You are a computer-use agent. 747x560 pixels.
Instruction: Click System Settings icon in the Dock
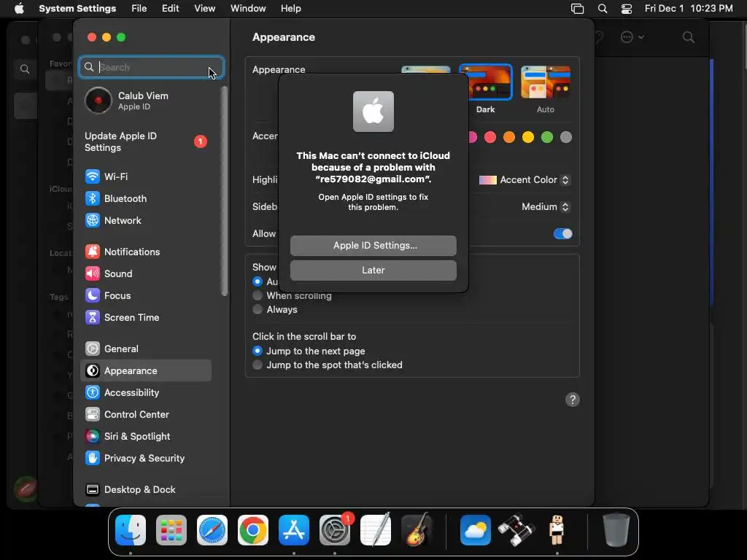click(x=334, y=530)
